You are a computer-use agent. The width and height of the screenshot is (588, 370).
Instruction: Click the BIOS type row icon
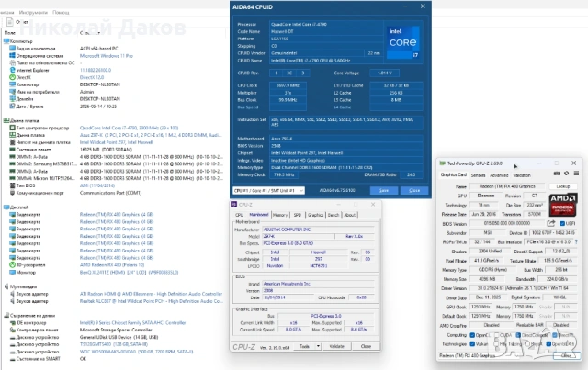(x=12, y=185)
